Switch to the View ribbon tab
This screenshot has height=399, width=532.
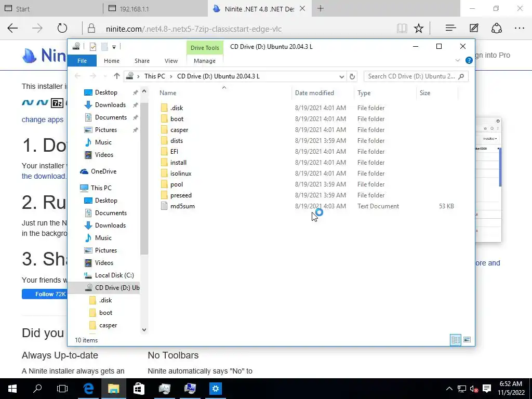171,61
